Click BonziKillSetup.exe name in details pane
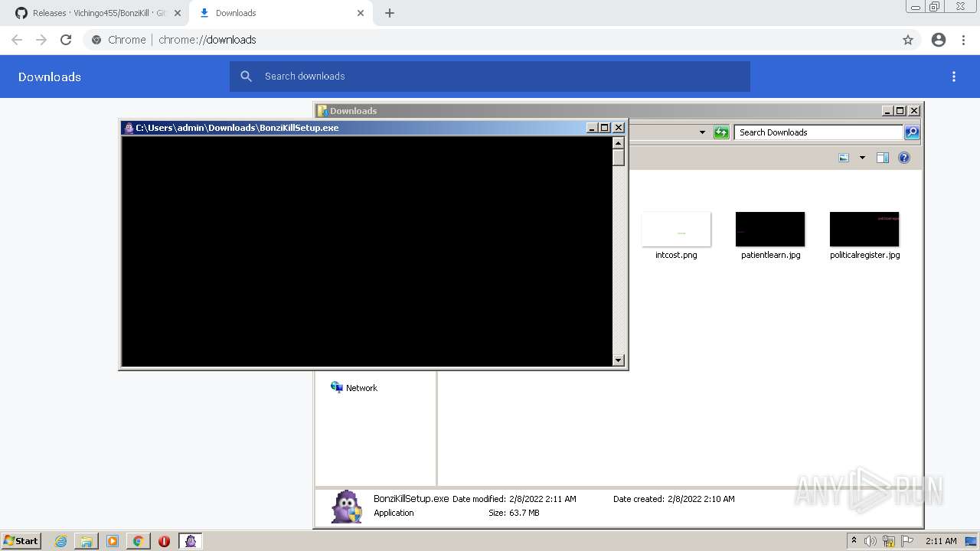Viewport: 980px width, 551px height. click(x=411, y=498)
